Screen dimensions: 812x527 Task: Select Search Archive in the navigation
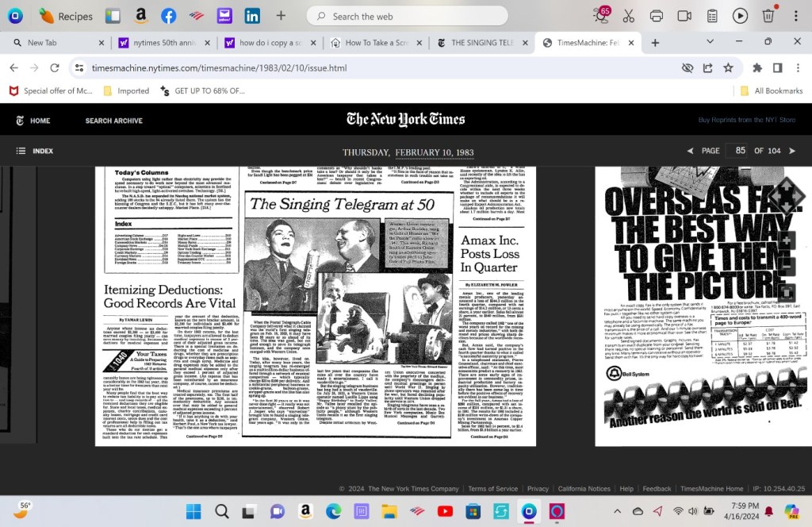coord(113,121)
